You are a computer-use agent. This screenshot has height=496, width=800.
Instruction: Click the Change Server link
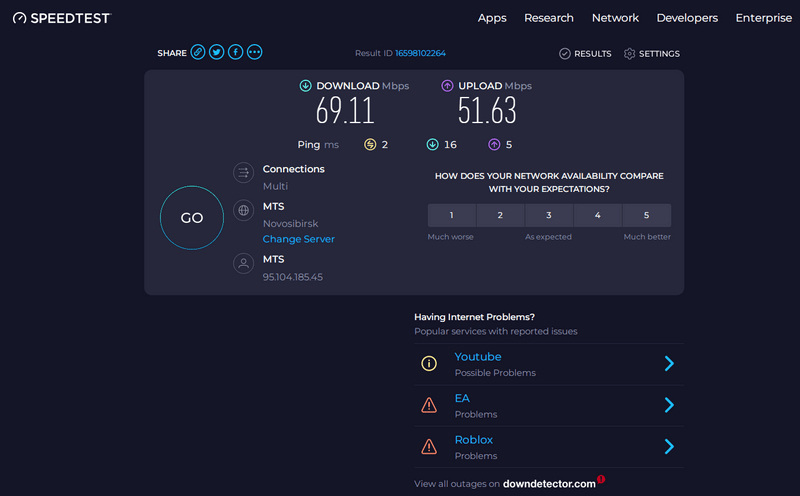click(x=298, y=239)
